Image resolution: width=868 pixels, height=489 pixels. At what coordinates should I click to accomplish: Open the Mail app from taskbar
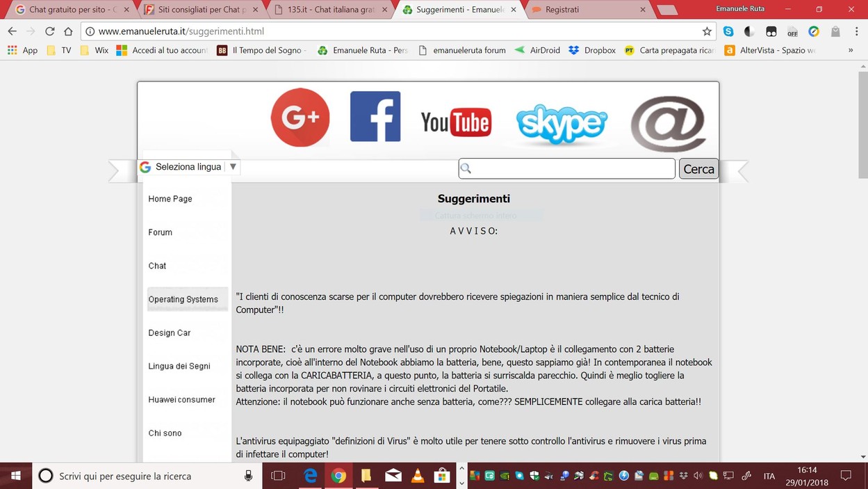click(393, 476)
